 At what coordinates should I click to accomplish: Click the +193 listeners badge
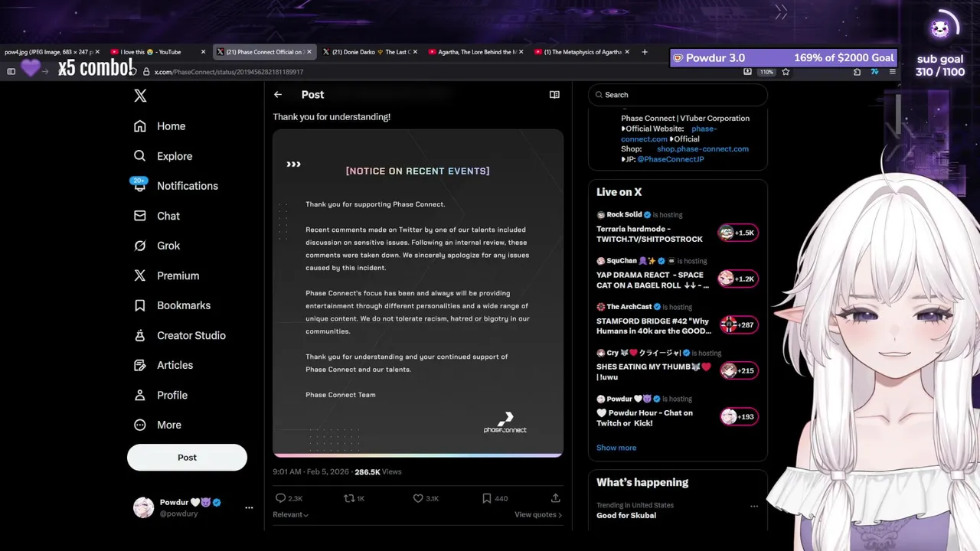pyautogui.click(x=738, y=416)
